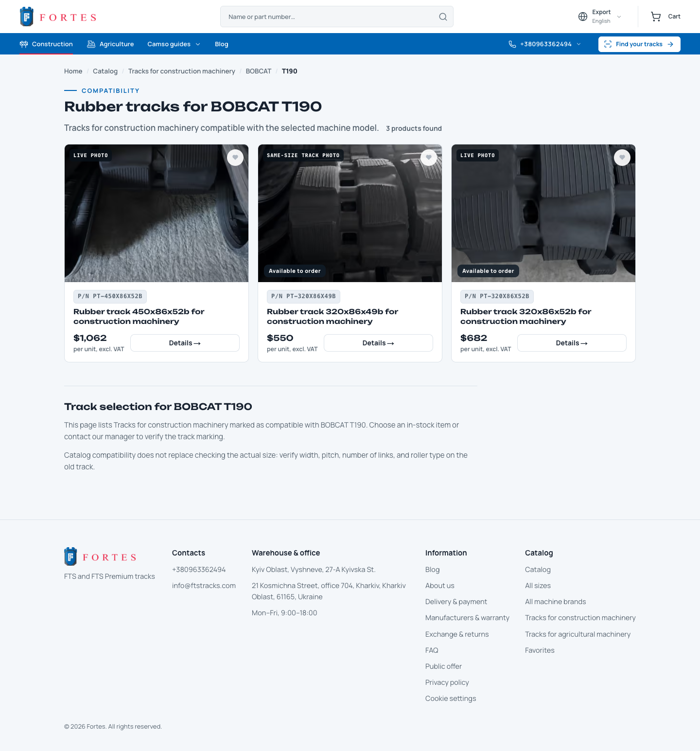Viewport: 700px width, 751px height.
Task: Expand the Camso guides menu
Action: point(174,44)
